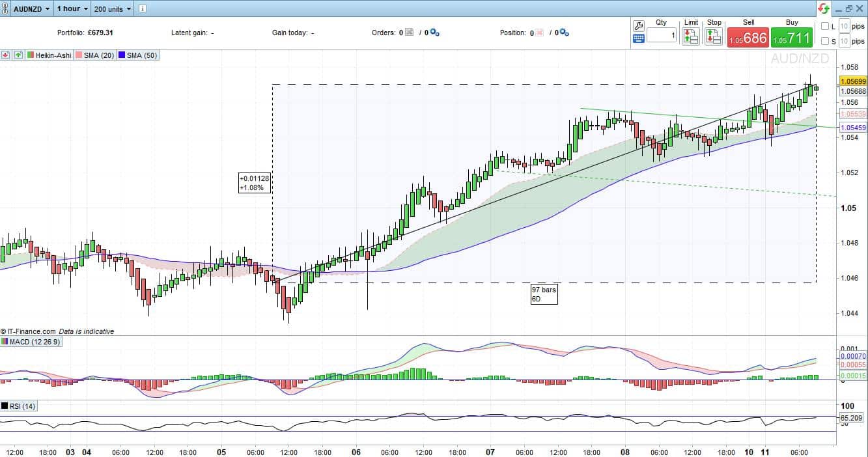The height and width of the screenshot is (457, 868).
Task: Open the 1 hour timeframe dropdown
Action: tap(71, 8)
